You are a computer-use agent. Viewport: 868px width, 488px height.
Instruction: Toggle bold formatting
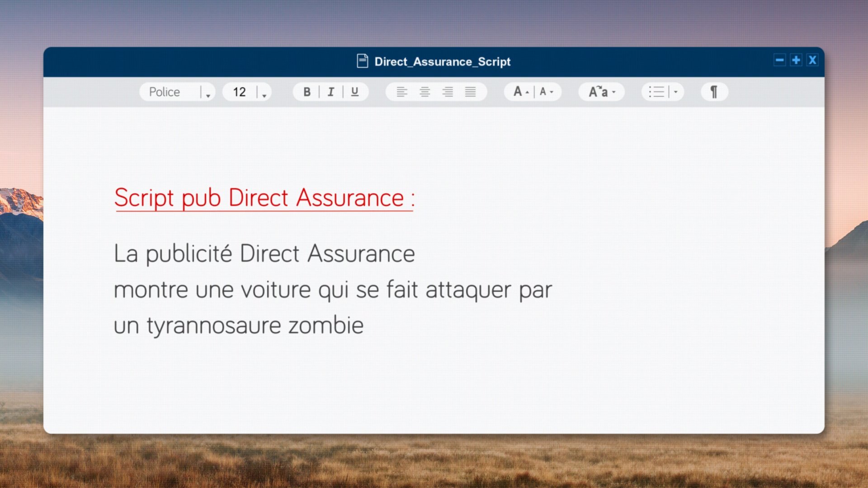(307, 92)
